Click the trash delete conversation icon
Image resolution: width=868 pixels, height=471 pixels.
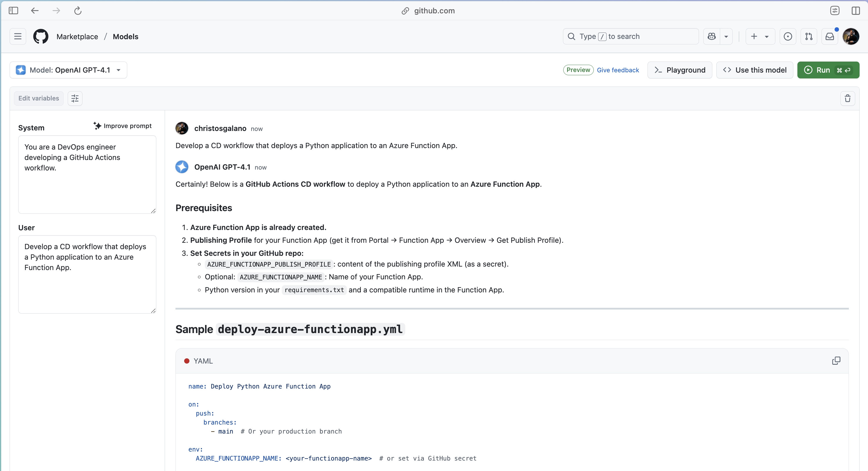tap(847, 98)
